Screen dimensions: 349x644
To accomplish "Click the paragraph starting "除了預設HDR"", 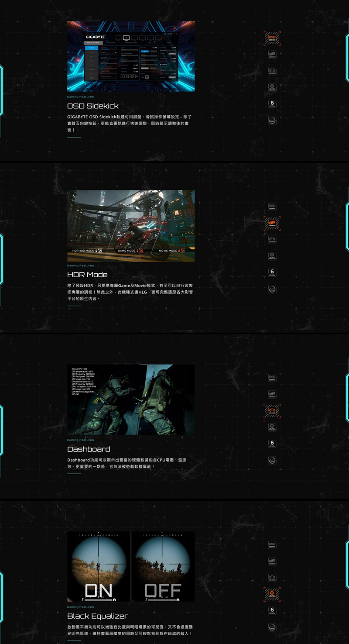I will [x=130, y=292].
